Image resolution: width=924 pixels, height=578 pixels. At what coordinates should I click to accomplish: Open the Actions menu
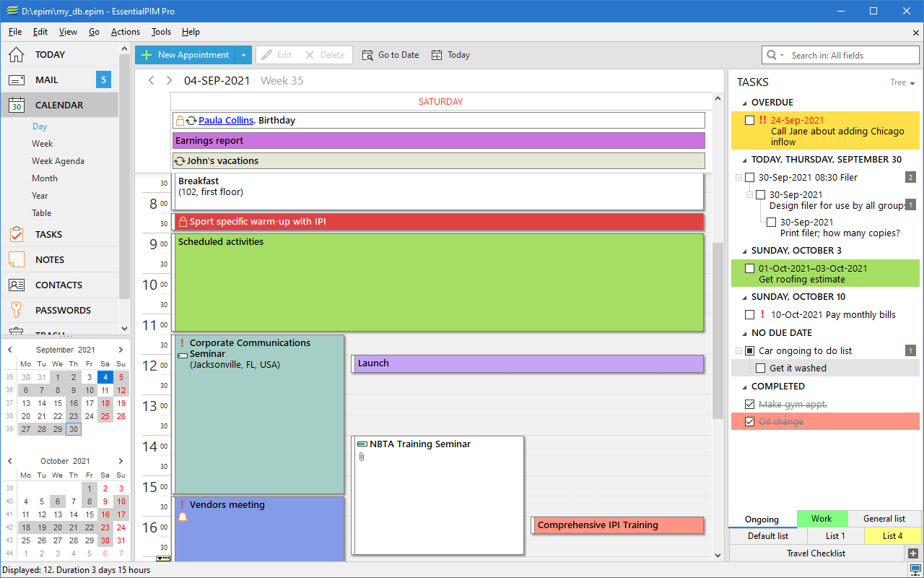coord(125,32)
